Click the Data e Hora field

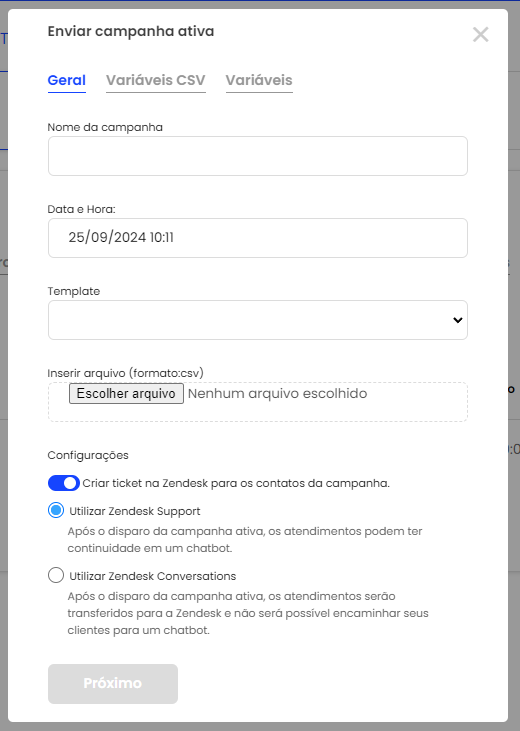pyautogui.click(x=258, y=238)
